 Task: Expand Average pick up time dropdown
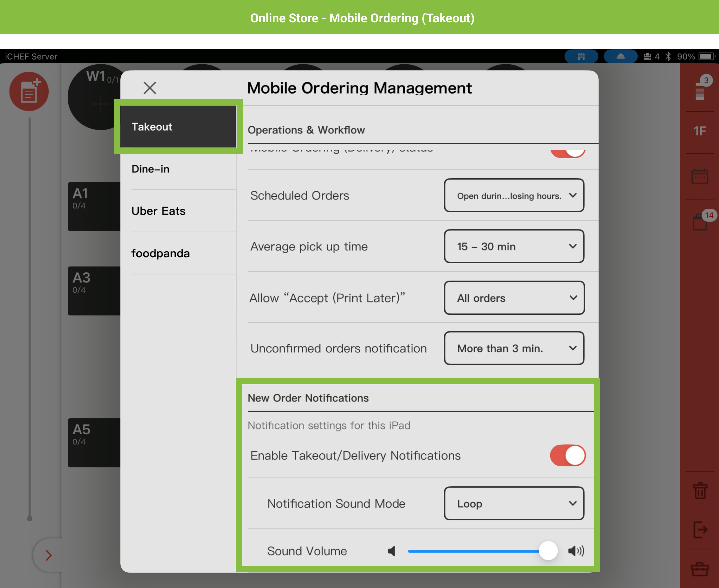tap(514, 246)
